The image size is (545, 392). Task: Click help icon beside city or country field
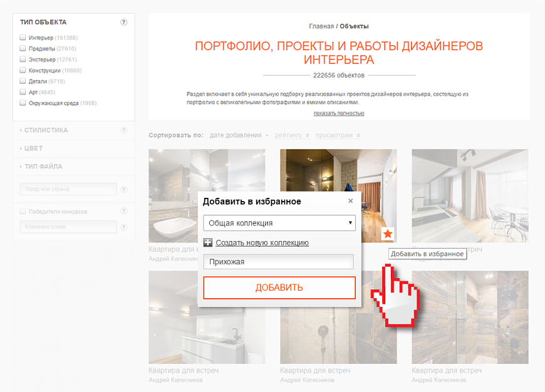pyautogui.click(x=124, y=189)
